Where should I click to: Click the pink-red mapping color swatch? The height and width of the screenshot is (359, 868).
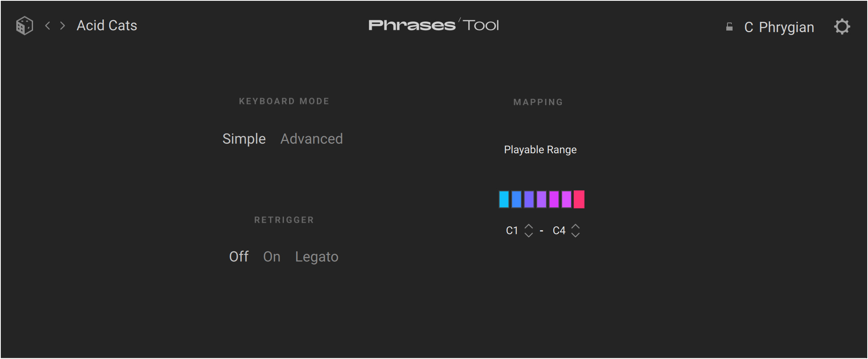click(x=579, y=199)
